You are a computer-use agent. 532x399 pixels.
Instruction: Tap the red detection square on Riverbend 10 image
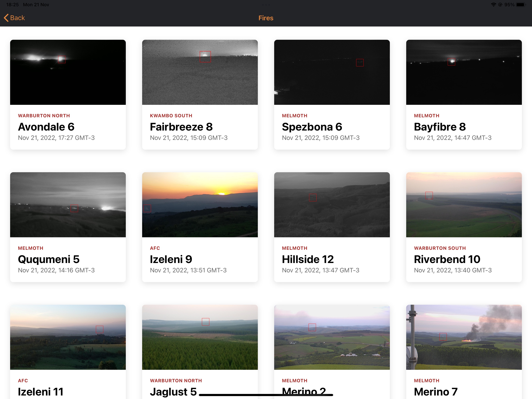coord(429,195)
